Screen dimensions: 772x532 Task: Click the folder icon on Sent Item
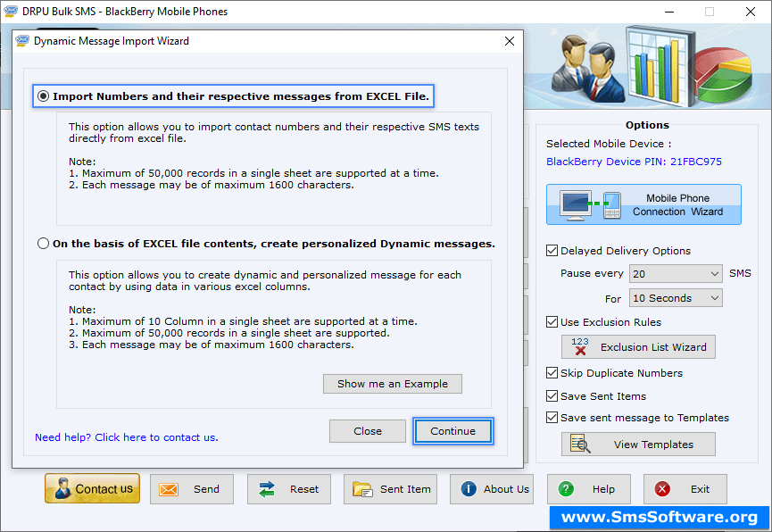363,489
